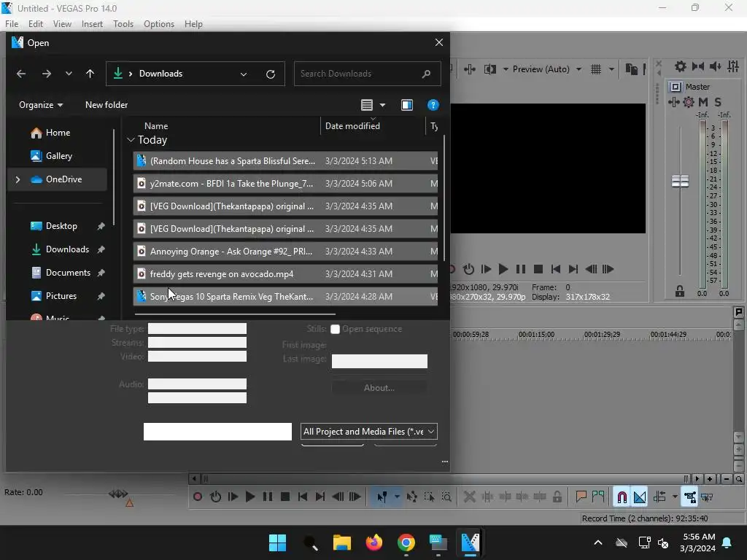Image resolution: width=747 pixels, height=560 pixels.
Task: Click the Dim Output speaker icon
Action: point(715,66)
